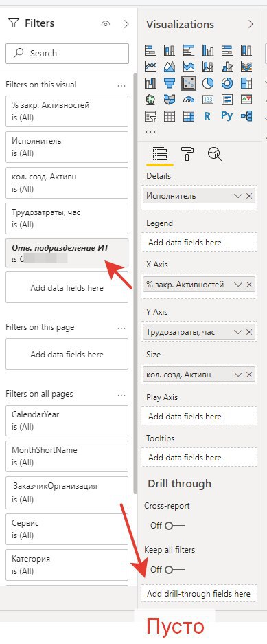Select the 100% stacked bar chart visual
The image size is (267, 644).
227,51
